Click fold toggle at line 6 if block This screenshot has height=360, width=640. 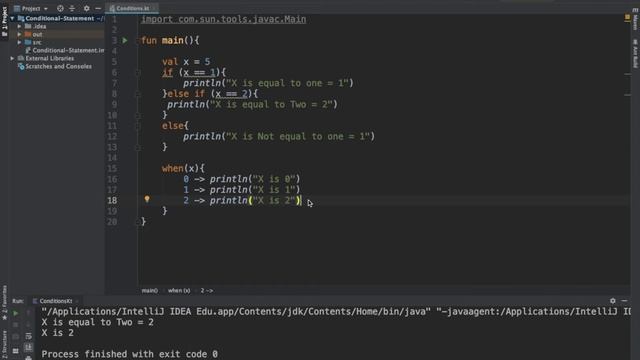coord(138,73)
